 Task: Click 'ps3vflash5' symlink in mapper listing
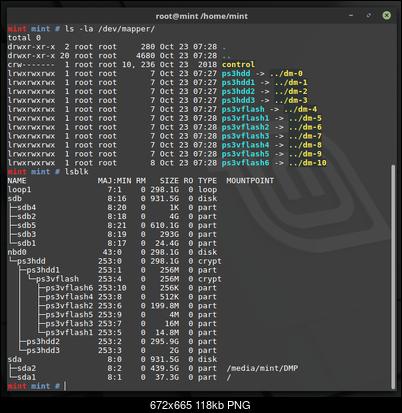[245, 154]
